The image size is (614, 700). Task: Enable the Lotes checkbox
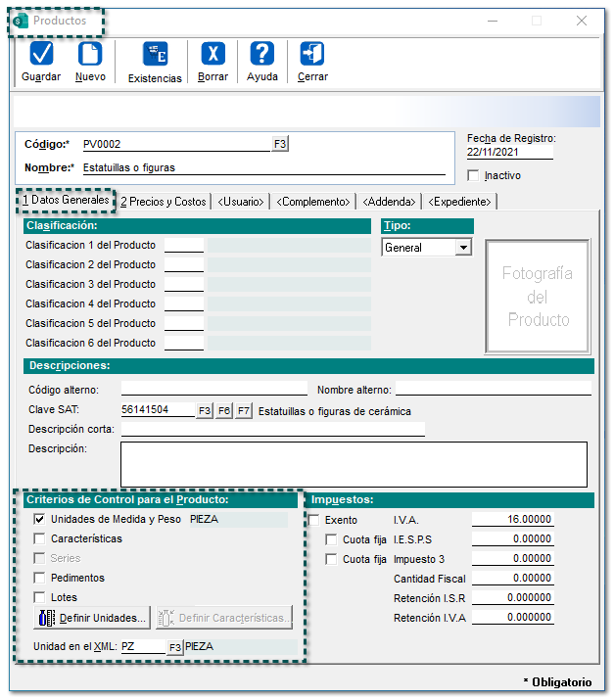point(40,597)
